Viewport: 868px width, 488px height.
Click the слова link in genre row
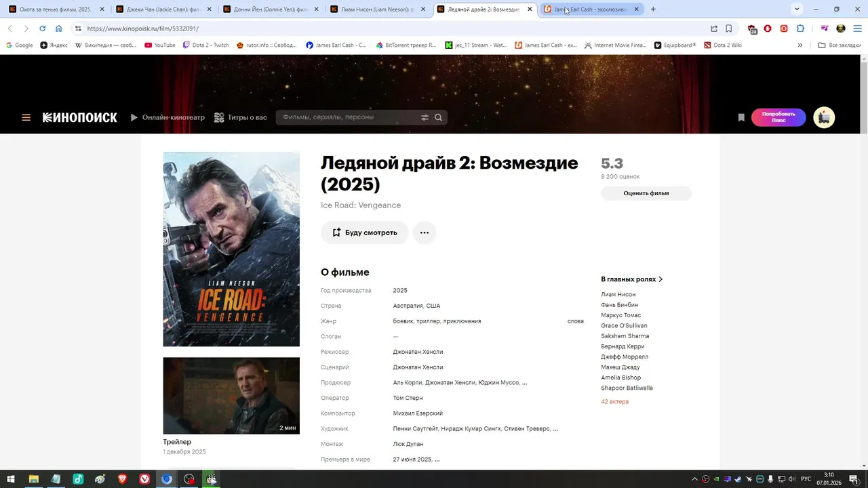pyautogui.click(x=576, y=321)
